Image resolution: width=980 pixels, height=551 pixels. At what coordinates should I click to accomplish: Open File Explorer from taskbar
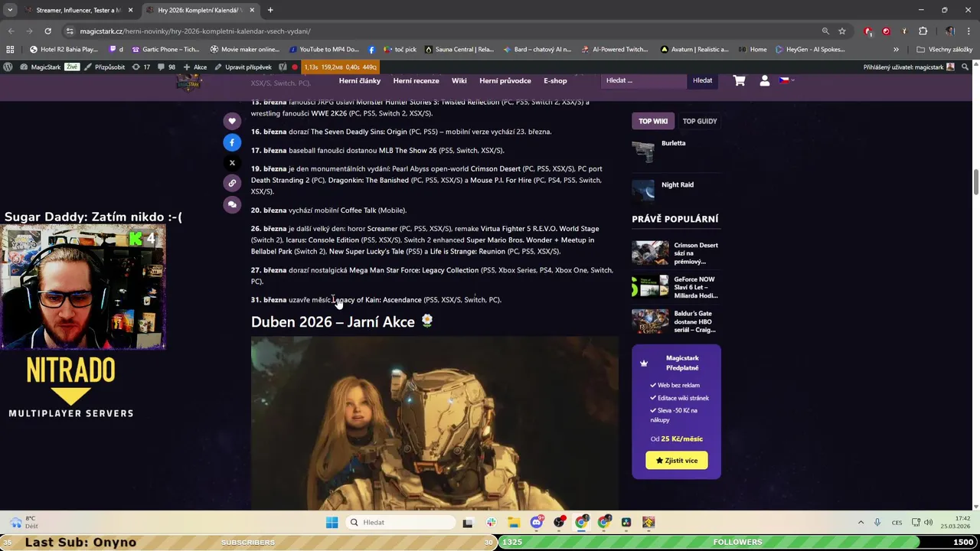pos(514,523)
